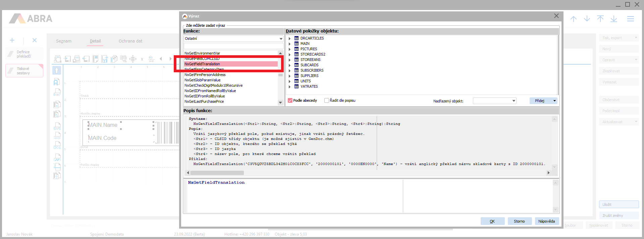Click the Storno button in dialog

click(519, 221)
